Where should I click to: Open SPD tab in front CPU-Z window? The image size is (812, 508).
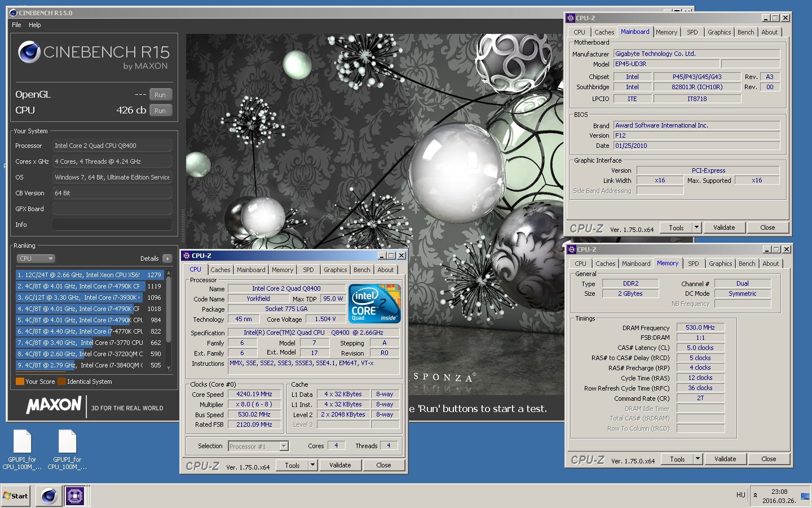tap(308, 270)
